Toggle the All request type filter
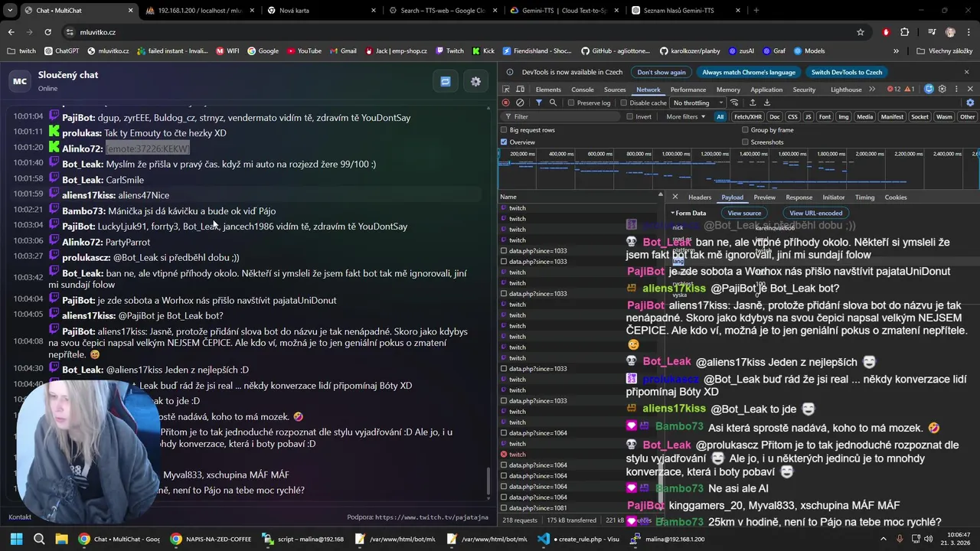This screenshot has height=551, width=980. click(720, 117)
